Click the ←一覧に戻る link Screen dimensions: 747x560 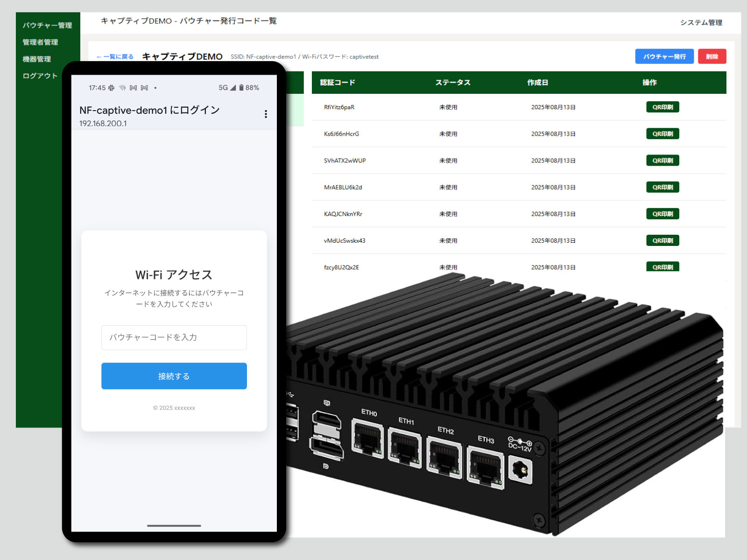click(x=115, y=57)
